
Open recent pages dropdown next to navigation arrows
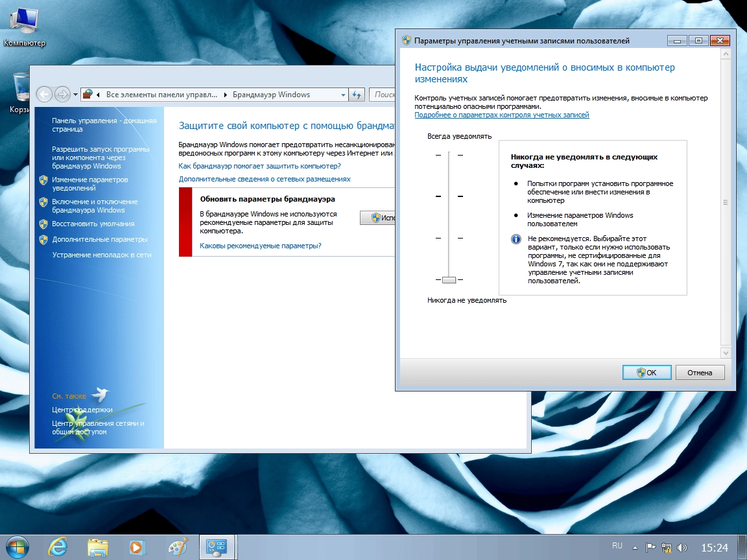tap(75, 95)
